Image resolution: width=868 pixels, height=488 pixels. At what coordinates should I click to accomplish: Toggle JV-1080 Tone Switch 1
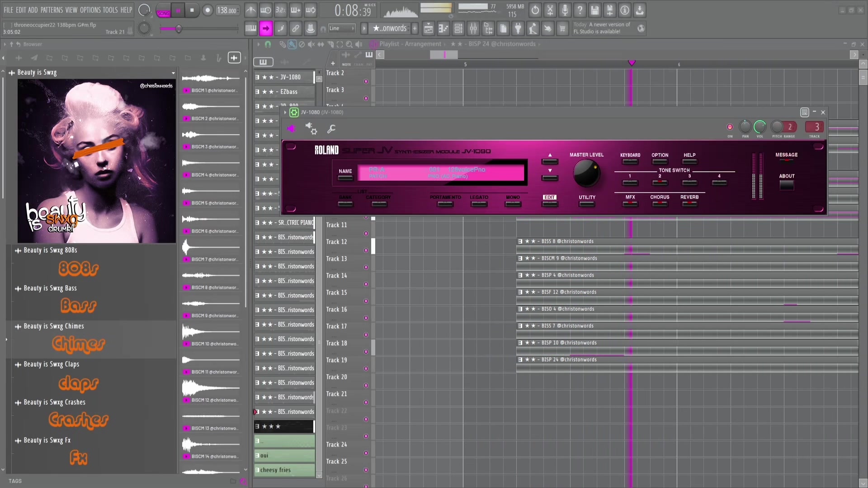coord(630,183)
